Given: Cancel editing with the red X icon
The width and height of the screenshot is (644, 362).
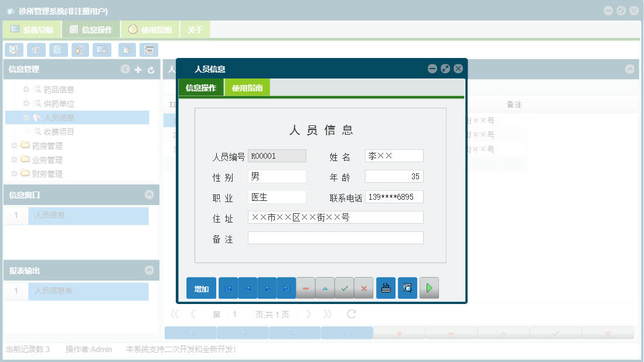Looking at the screenshot, I should click(364, 288).
